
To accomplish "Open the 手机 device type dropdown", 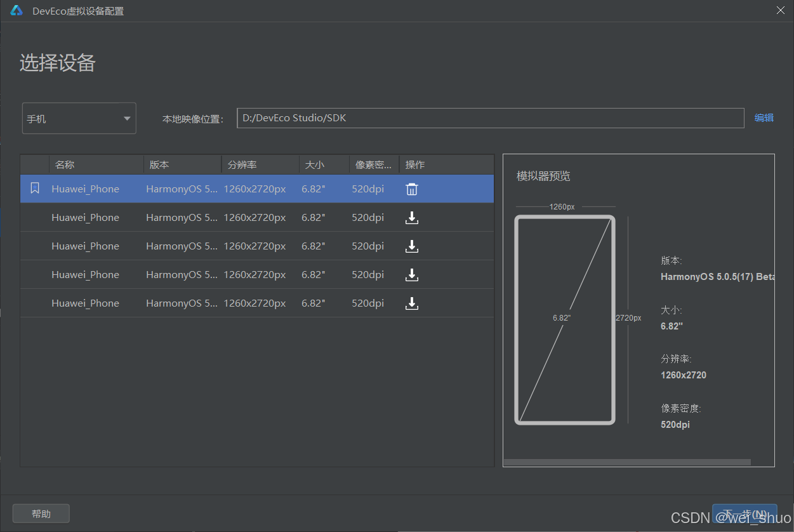I will click(x=79, y=119).
